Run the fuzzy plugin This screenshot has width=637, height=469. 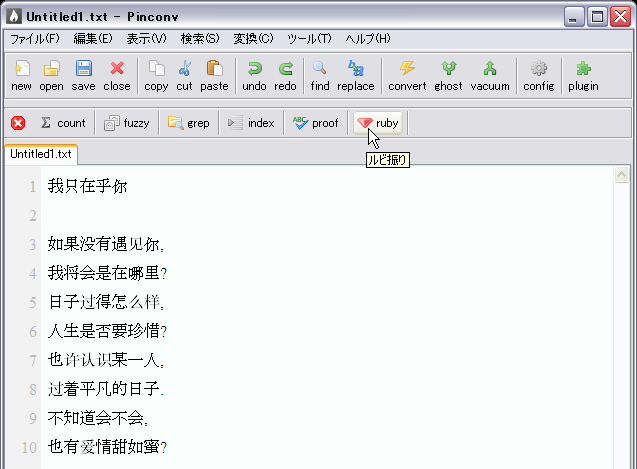pyautogui.click(x=127, y=123)
